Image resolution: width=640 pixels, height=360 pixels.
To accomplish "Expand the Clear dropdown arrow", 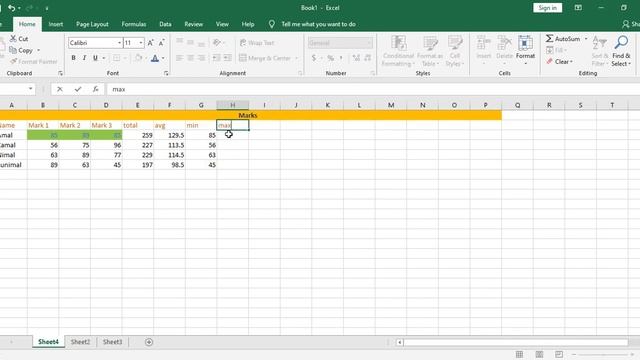I will click(x=572, y=62).
